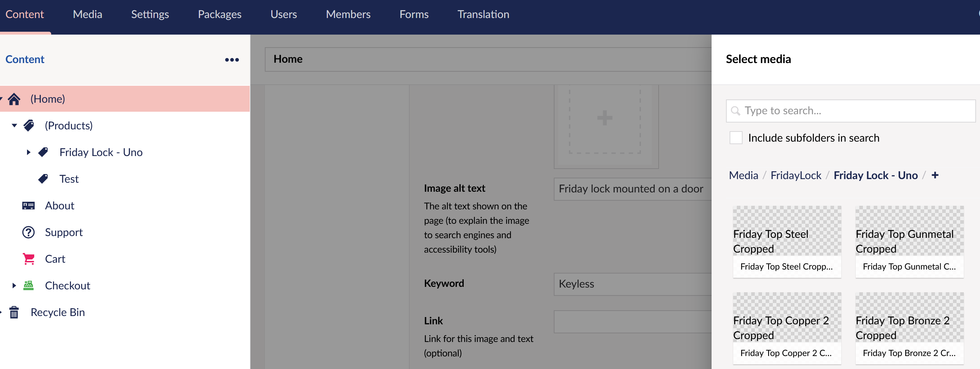The image size is (980, 369).
Task: Click the Home page name field
Action: pos(488,59)
